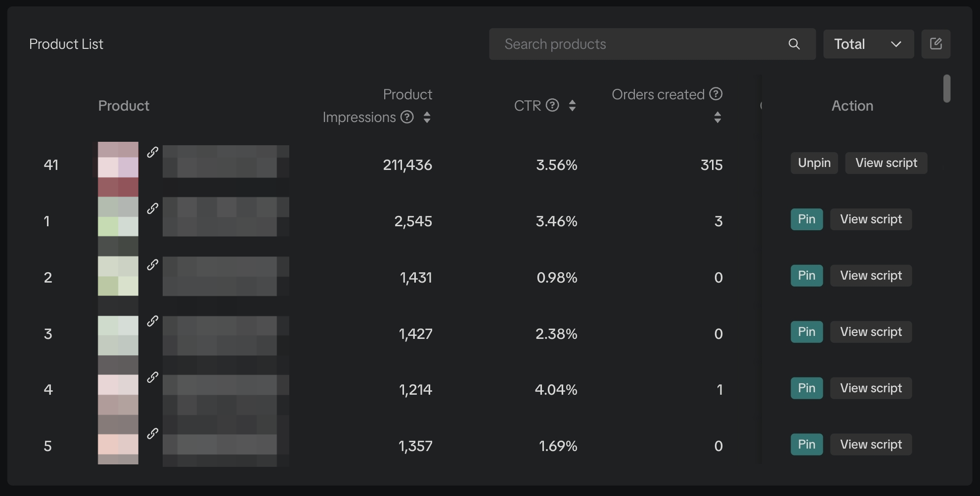Image resolution: width=980 pixels, height=496 pixels.
Task: Click the Search products field
Action: [x=638, y=44]
